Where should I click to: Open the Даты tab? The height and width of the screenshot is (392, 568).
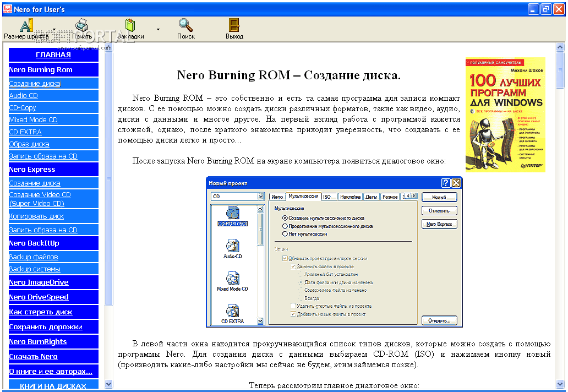pos(371,197)
